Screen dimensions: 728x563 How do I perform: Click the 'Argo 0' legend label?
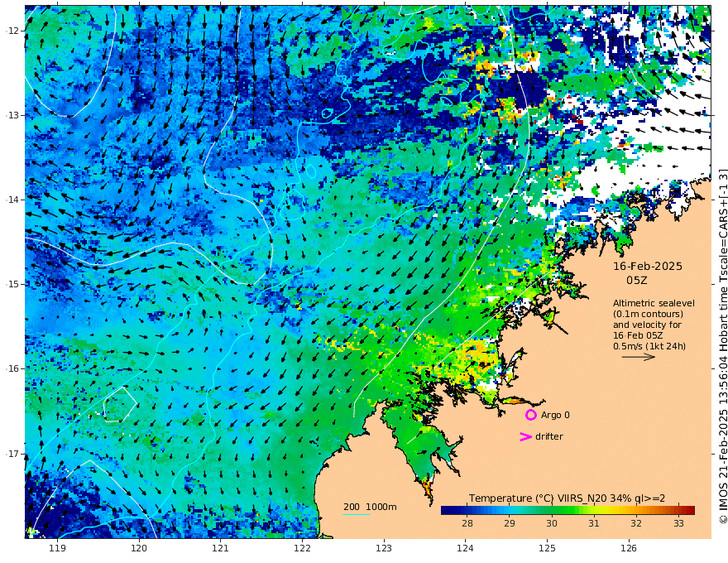tap(555, 415)
